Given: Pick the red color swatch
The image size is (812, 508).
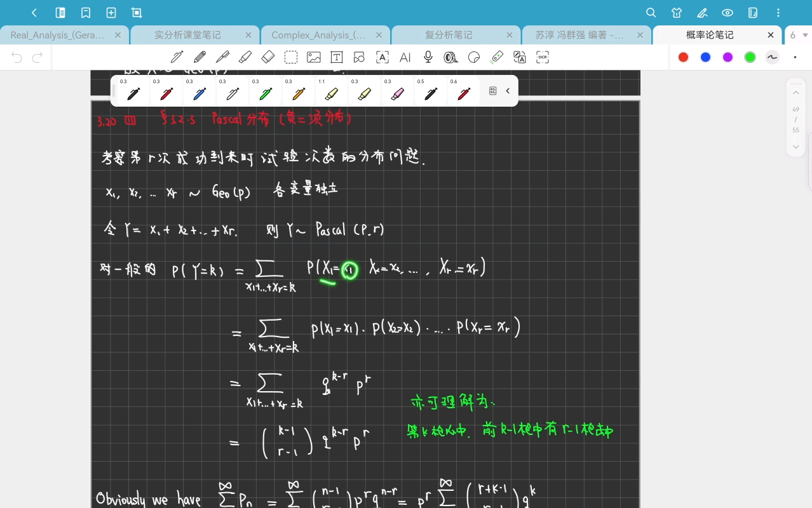Looking at the screenshot, I should pos(684,57).
